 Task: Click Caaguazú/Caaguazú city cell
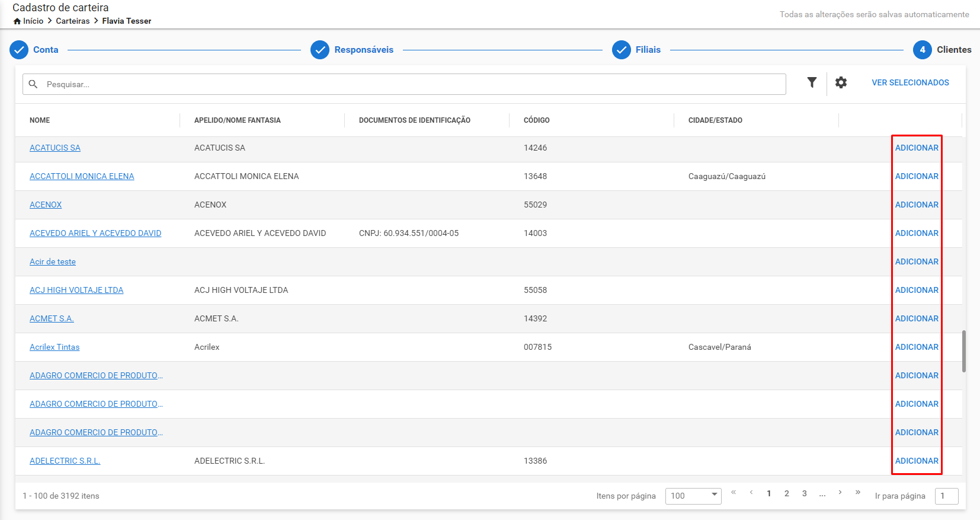coord(727,176)
